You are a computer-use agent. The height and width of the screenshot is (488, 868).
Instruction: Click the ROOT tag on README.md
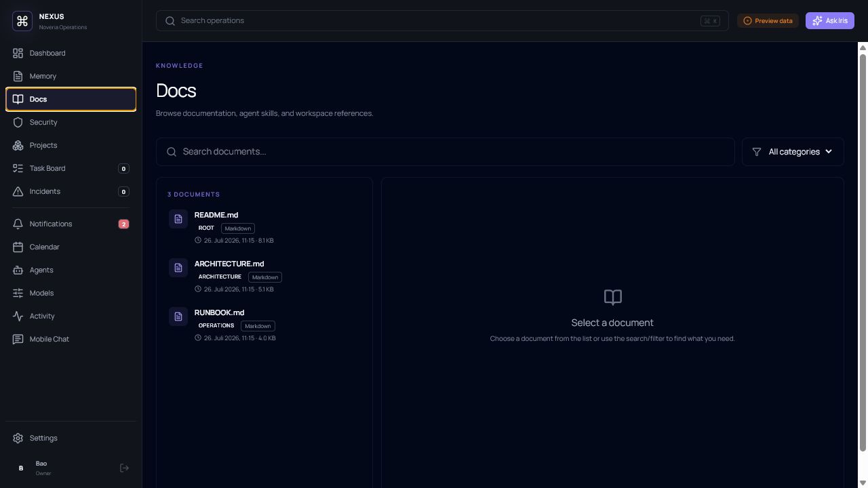[206, 228]
